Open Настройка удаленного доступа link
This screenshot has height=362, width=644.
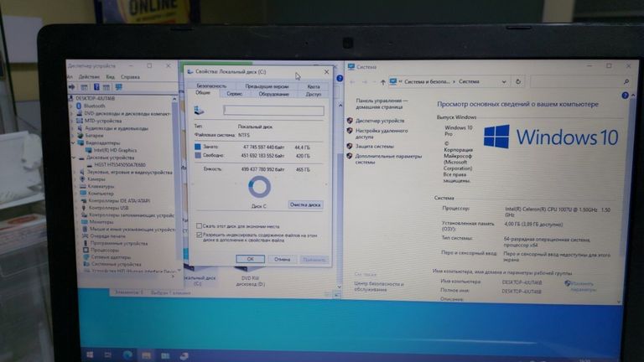pos(382,134)
